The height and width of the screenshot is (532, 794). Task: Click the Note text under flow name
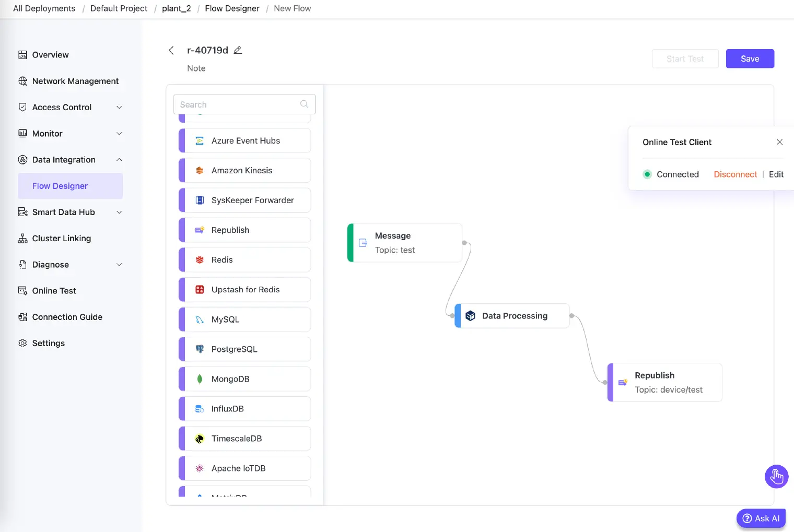tap(196, 68)
